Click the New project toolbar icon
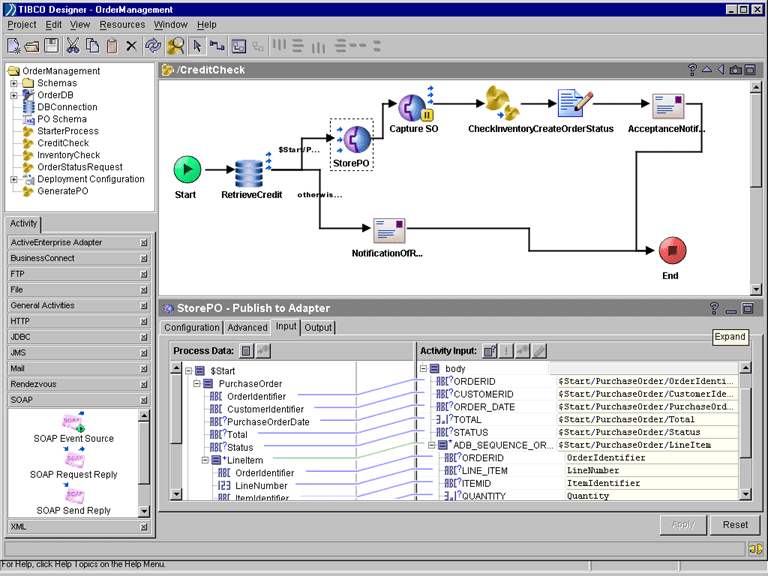Image resolution: width=768 pixels, height=576 pixels. click(x=14, y=46)
